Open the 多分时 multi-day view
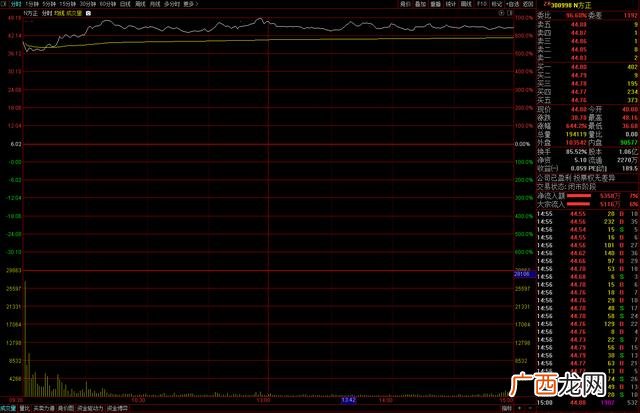 171,4
